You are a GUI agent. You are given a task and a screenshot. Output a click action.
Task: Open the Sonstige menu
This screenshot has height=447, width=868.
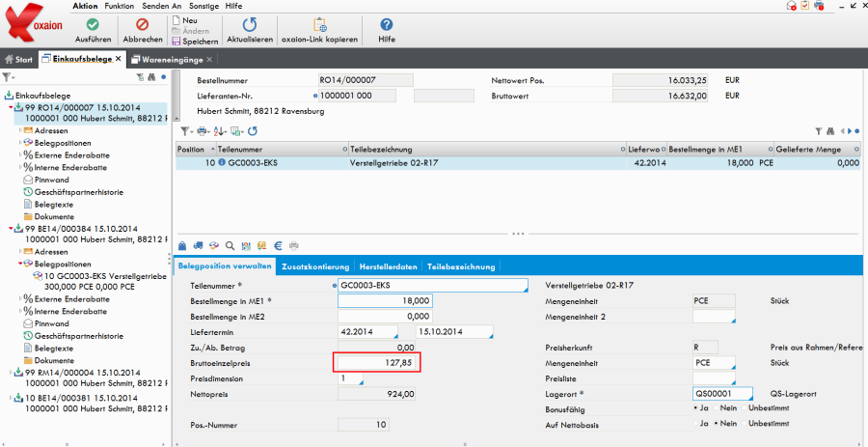click(203, 6)
